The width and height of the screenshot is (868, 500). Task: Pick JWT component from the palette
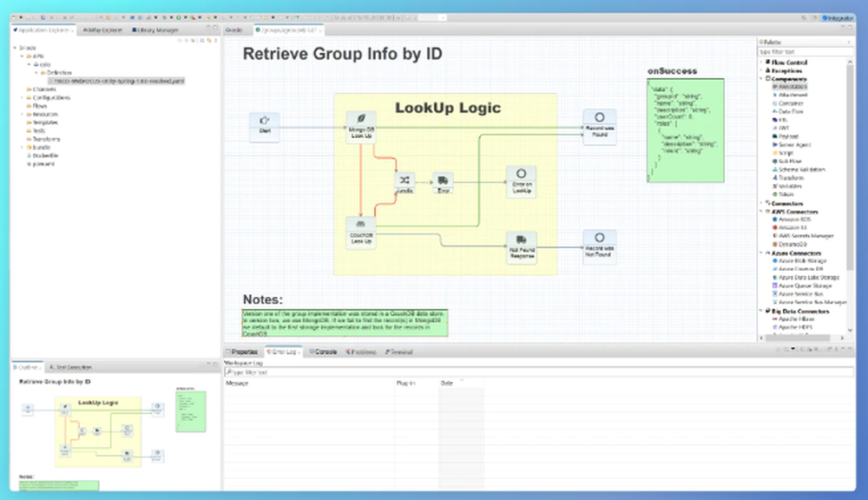[x=780, y=128]
